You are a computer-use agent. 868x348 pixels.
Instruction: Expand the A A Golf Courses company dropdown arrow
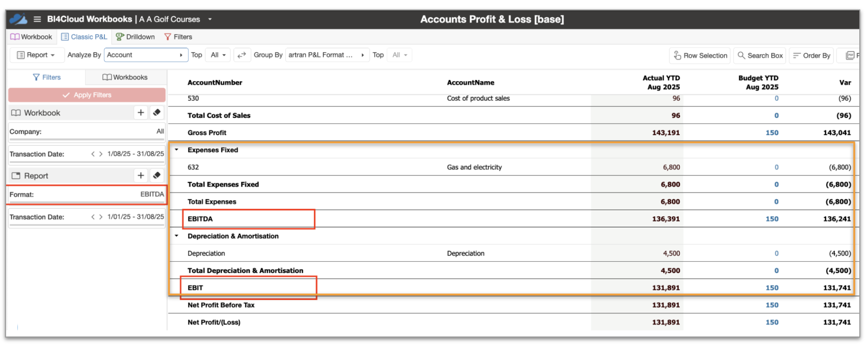pyautogui.click(x=210, y=19)
